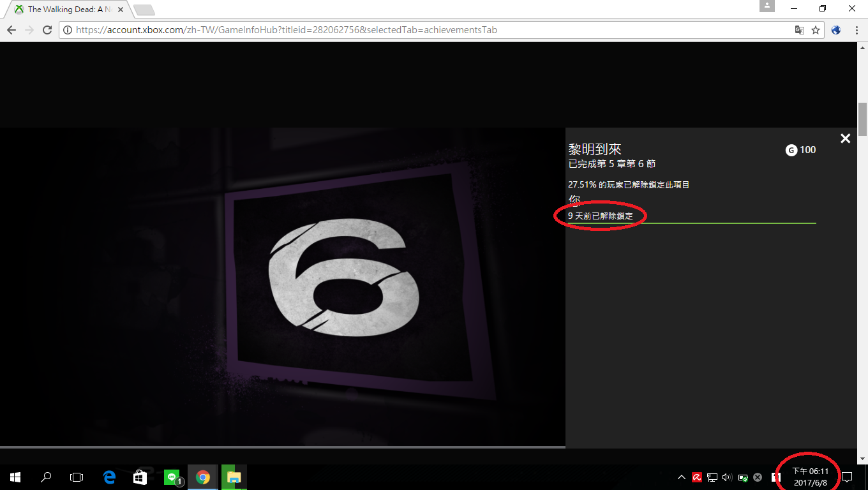Click the scrollbar up arrow
The width and height of the screenshot is (868, 490).
tap(862, 48)
